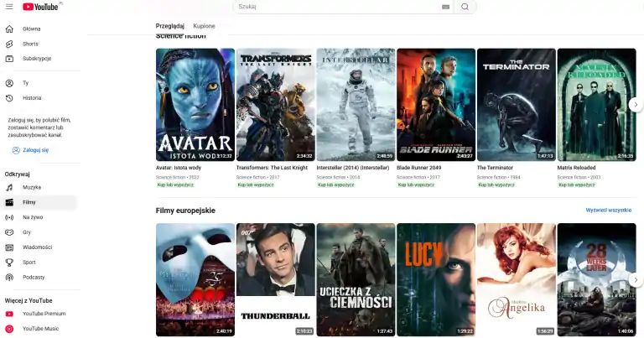
Task: Click the Matrix Reloaded title text
Action: pyautogui.click(x=576, y=168)
